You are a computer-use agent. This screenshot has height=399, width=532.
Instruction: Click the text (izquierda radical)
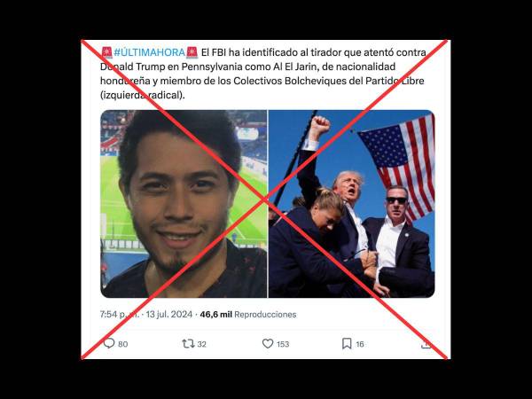tap(143, 96)
